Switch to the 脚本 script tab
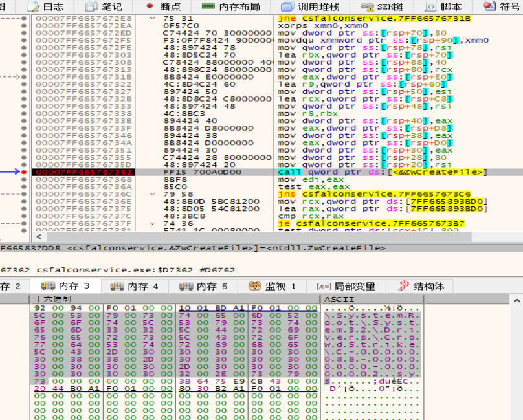This screenshot has height=420, width=523. coord(443,6)
